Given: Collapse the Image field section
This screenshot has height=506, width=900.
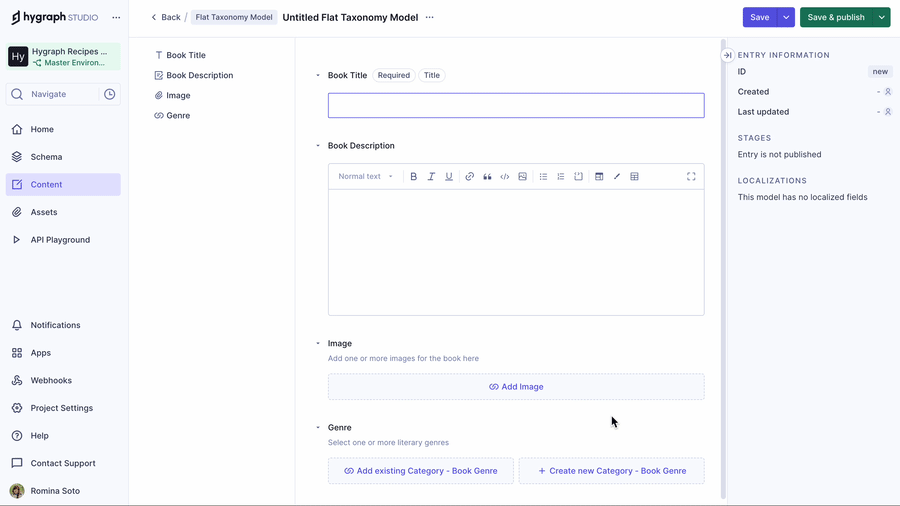Looking at the screenshot, I should pyautogui.click(x=318, y=343).
